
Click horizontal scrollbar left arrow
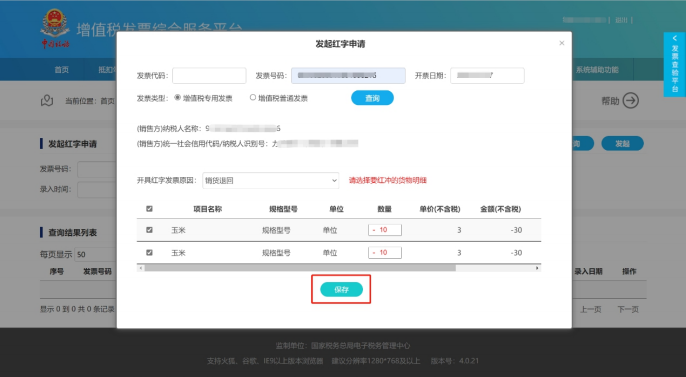pos(140,268)
